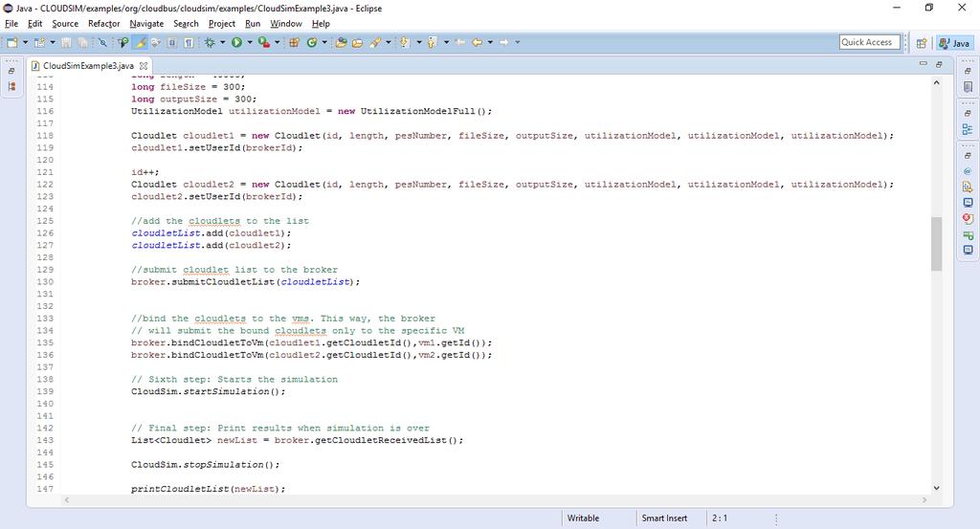Click the line broker.submitCloudletList(cloudletList);
The image size is (980, 529).
pyautogui.click(x=246, y=281)
